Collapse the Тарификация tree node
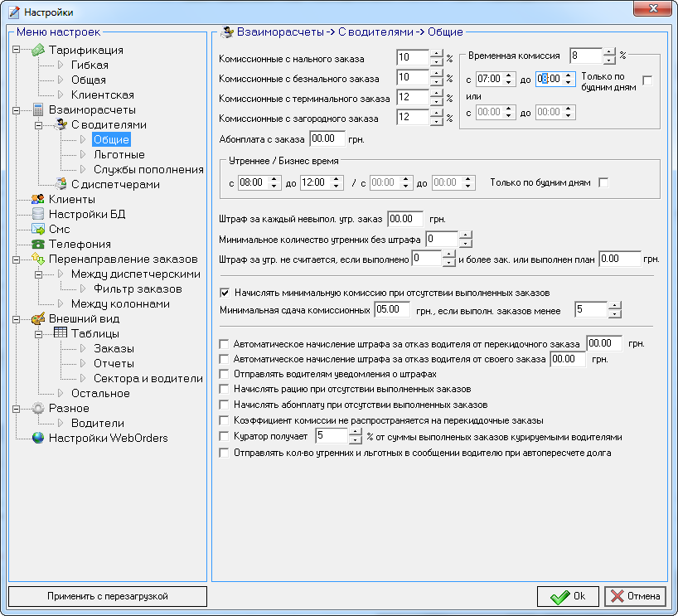Viewport: 678px width, 616px height. coord(17,51)
